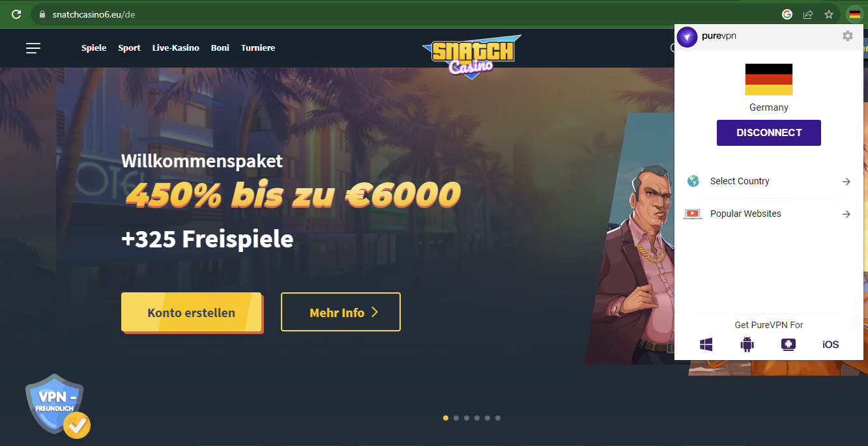Select the second carousel slide dot
Image resolution: width=868 pixels, height=446 pixels.
pyautogui.click(x=456, y=418)
